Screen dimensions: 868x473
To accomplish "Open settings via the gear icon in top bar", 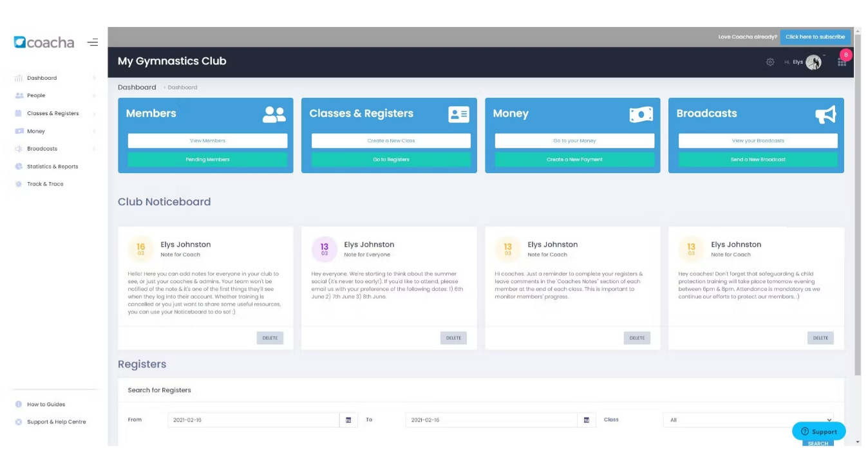I will 770,62.
